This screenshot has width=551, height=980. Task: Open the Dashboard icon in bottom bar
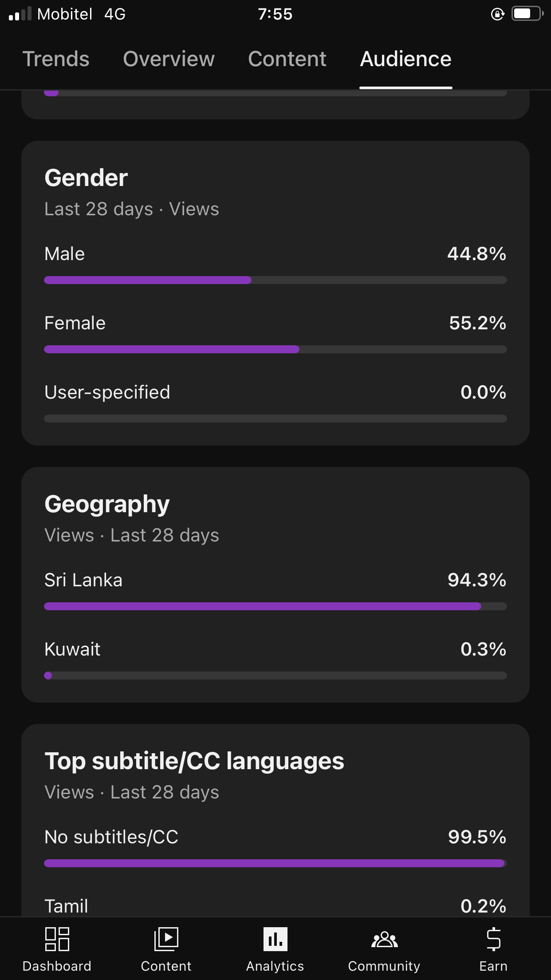coord(57,939)
